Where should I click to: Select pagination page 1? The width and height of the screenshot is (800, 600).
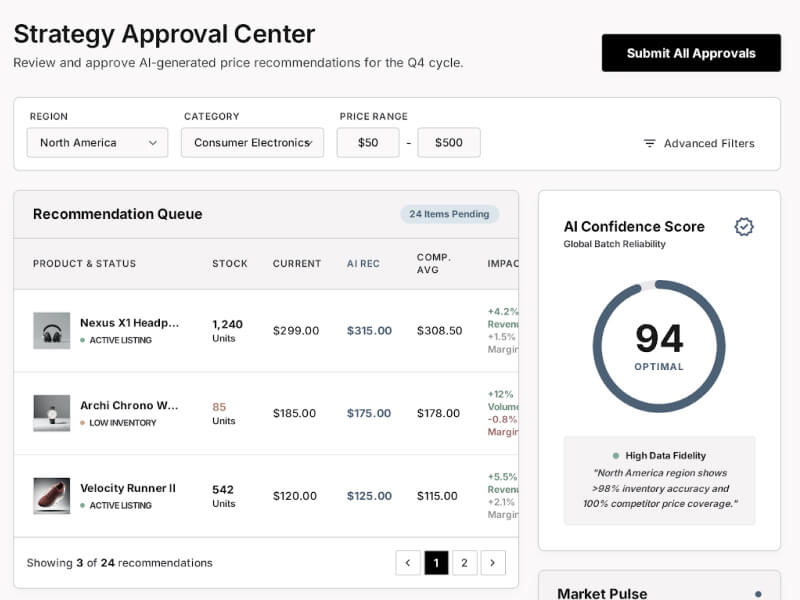pos(436,563)
